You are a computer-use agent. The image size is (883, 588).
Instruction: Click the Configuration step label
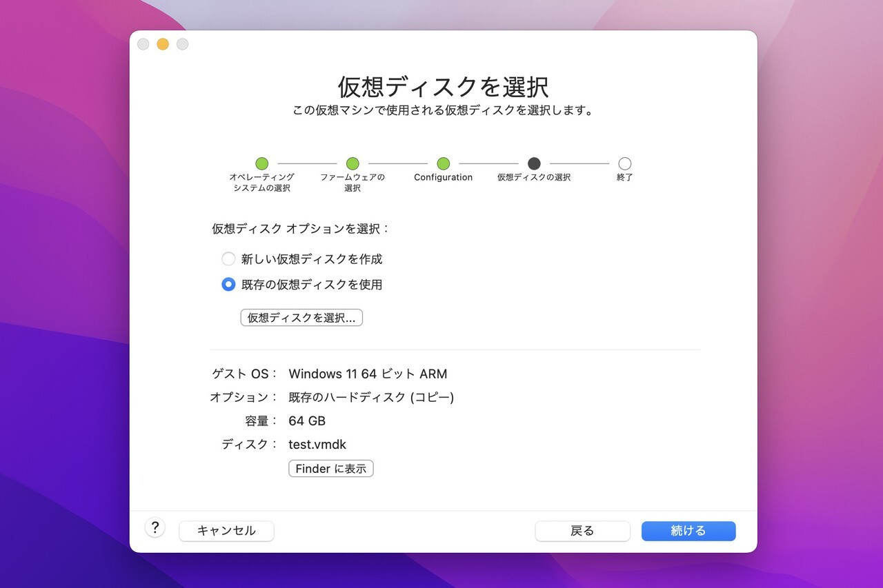point(443,178)
